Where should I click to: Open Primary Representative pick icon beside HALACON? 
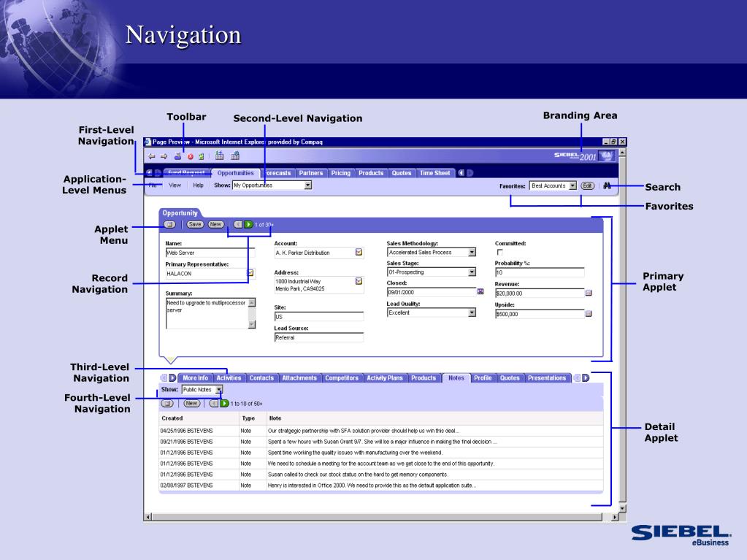click(x=250, y=273)
